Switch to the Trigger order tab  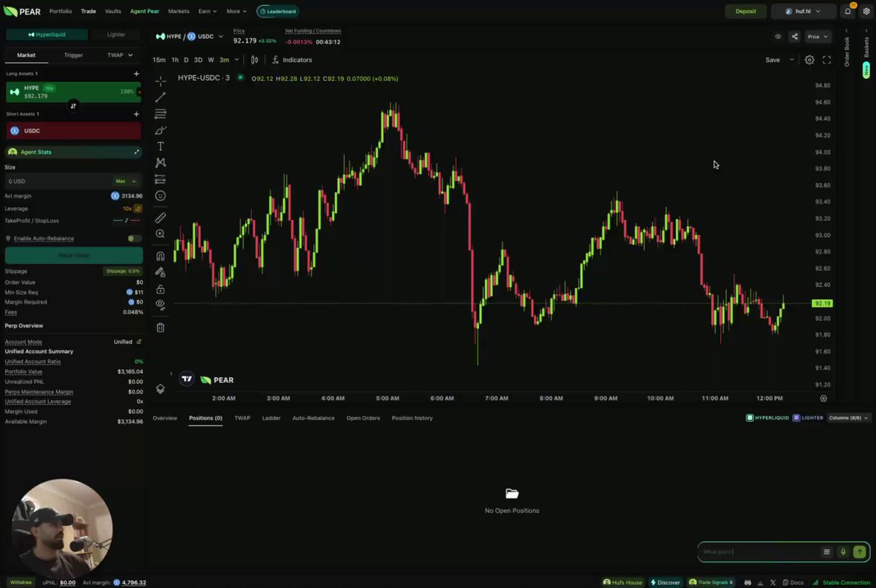[74, 55]
